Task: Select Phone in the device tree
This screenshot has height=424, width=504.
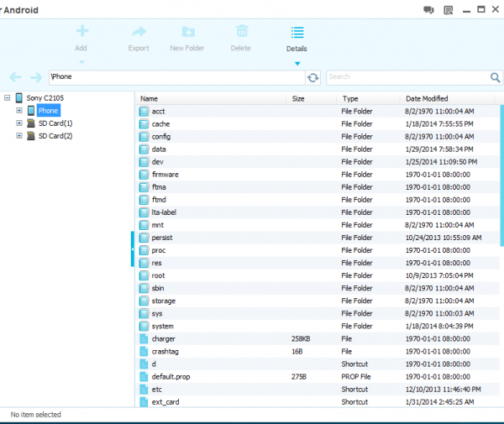Action: pos(48,111)
